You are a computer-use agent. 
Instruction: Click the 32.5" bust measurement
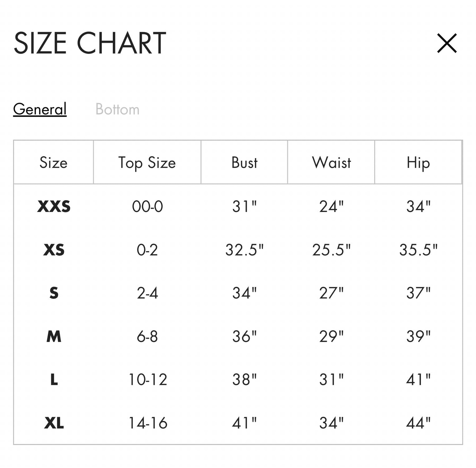(244, 250)
